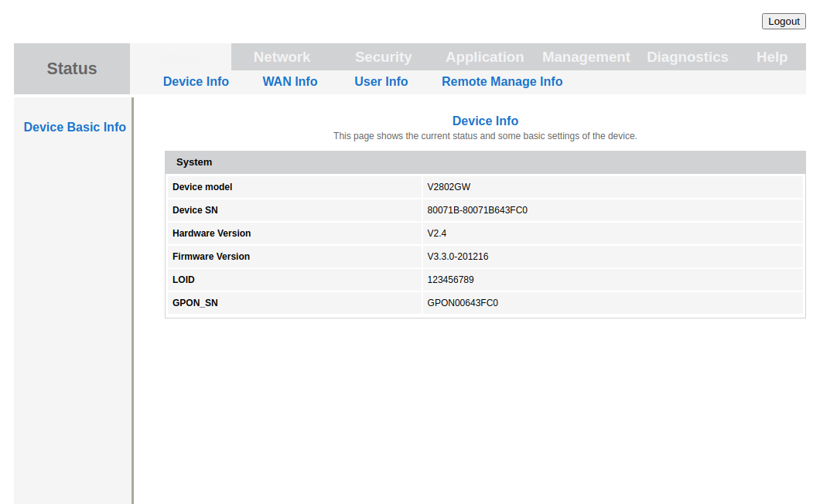The height and width of the screenshot is (504, 813).
Task: Click the firmware version V3.3.0-201216
Action: (x=458, y=257)
